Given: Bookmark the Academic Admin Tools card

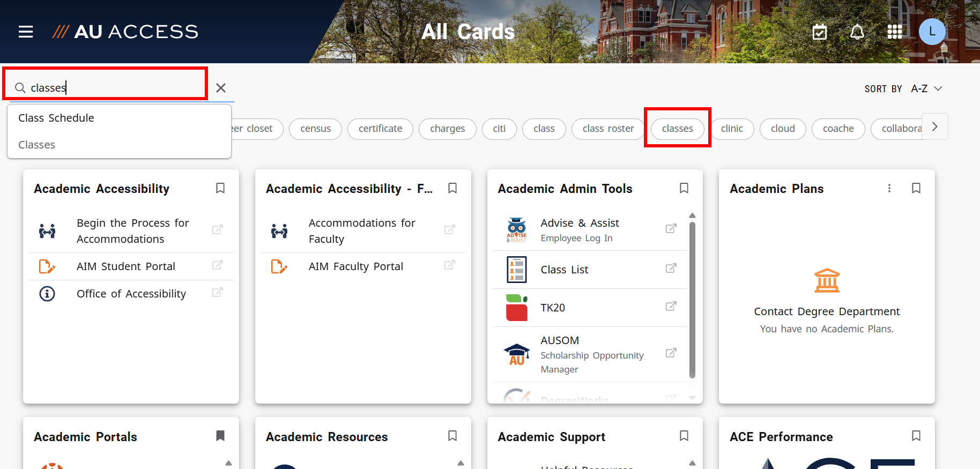Looking at the screenshot, I should coord(684,188).
